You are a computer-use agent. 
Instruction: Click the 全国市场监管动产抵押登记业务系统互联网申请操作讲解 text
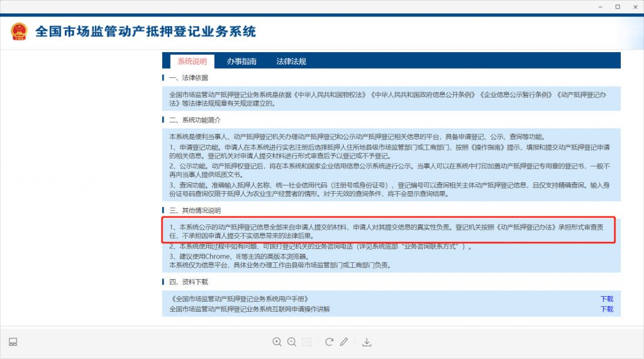[x=250, y=309]
